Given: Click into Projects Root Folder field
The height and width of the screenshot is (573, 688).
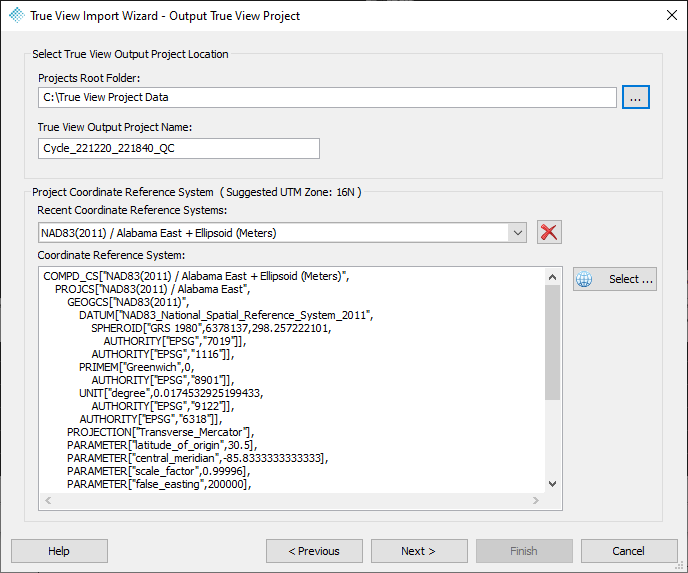Looking at the screenshot, I should (327, 97).
